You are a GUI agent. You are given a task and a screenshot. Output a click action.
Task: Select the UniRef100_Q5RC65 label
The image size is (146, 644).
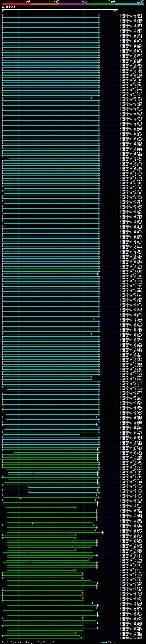[x=131, y=625]
